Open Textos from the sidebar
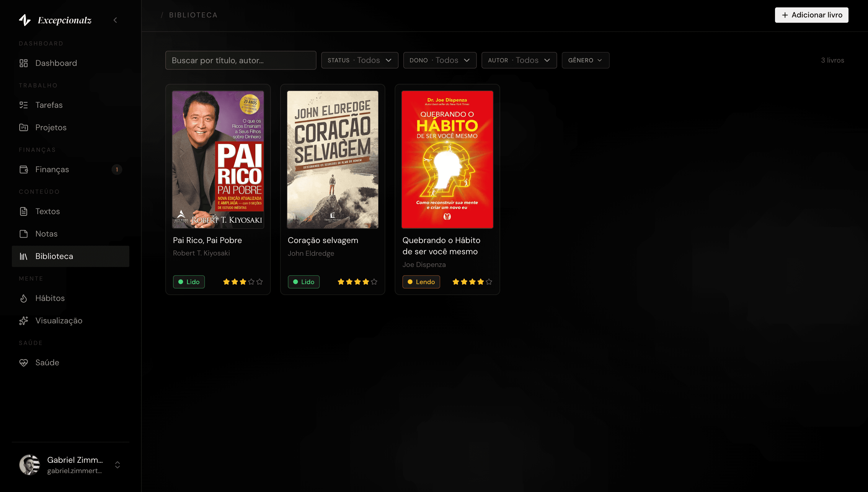 (x=71, y=211)
